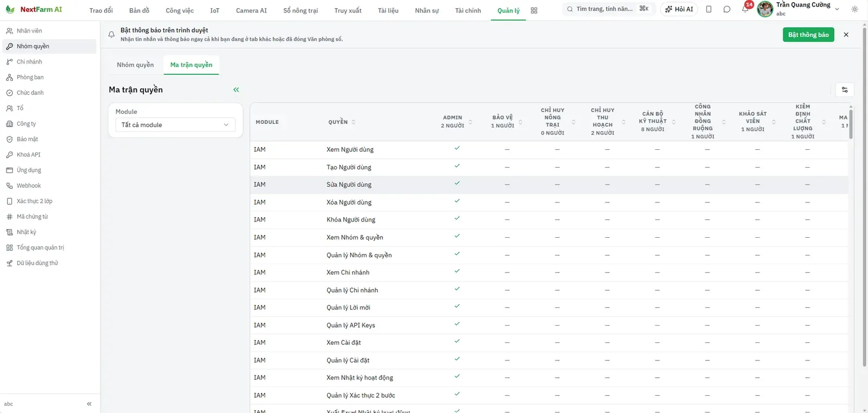Click the NextFarm AI logo
This screenshot has height=413, width=868.
[34, 9]
